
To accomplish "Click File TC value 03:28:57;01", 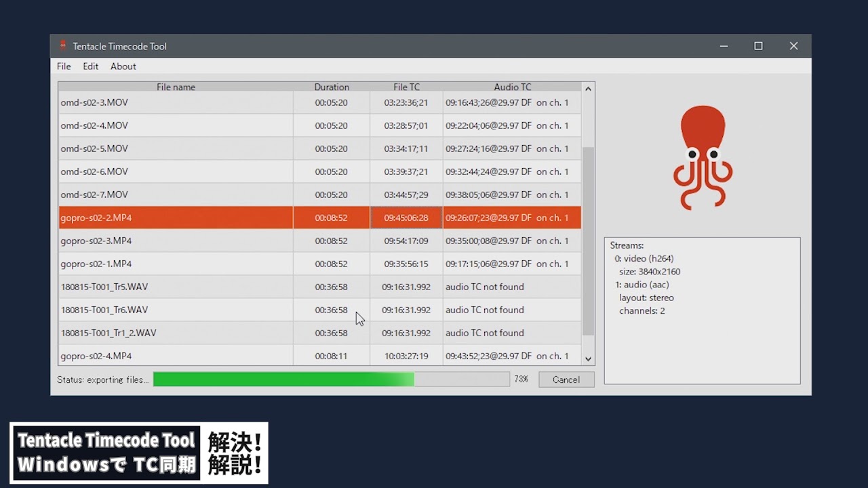I will (406, 125).
